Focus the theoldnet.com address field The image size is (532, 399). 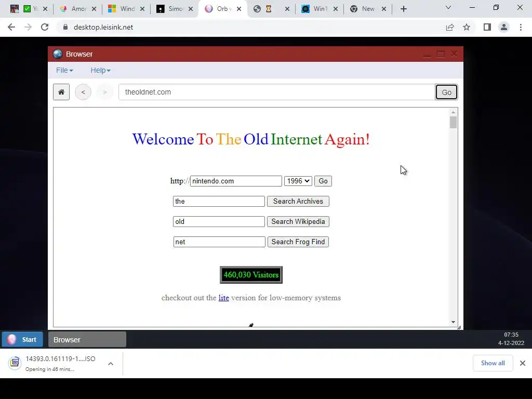coord(277,92)
